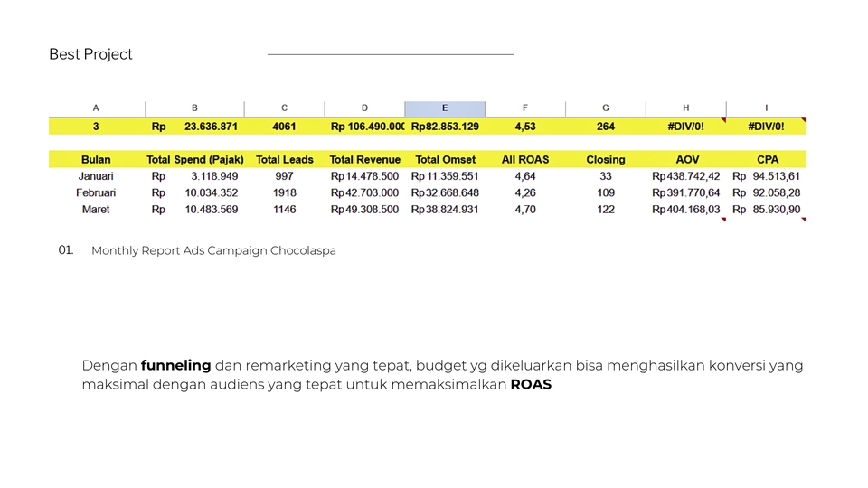
Task: Click Maret AOV Rp404.168,03
Action: tap(686, 209)
